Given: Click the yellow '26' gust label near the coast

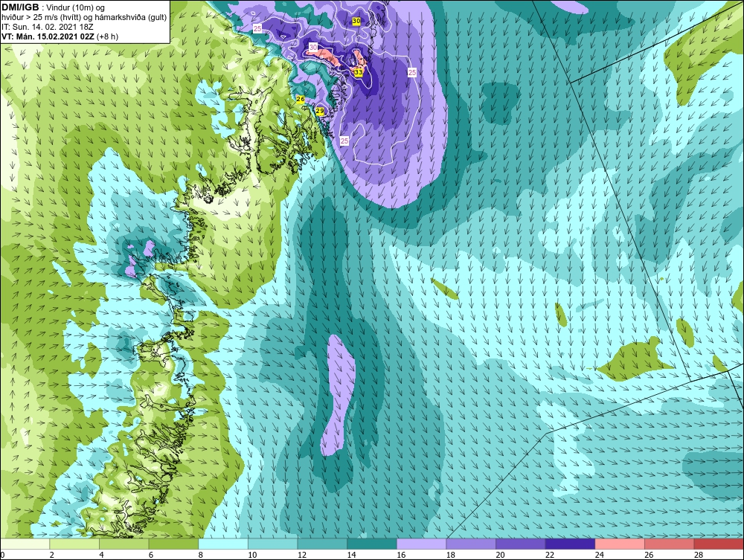Looking at the screenshot, I should pyautogui.click(x=301, y=99).
